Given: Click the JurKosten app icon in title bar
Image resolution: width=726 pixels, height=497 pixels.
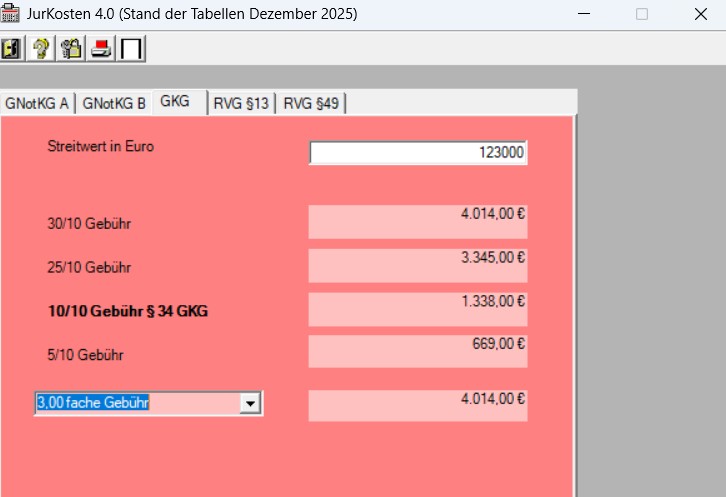Looking at the screenshot, I should tap(11, 14).
